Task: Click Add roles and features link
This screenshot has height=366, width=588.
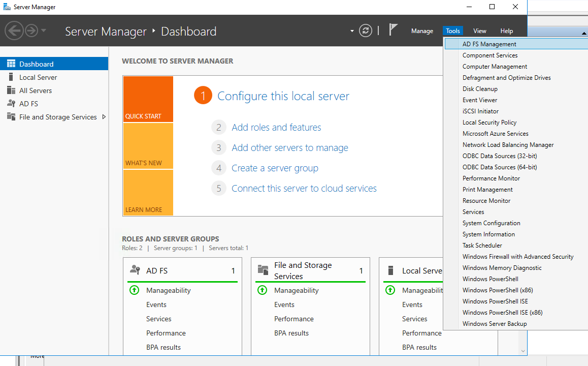Action: coord(276,128)
